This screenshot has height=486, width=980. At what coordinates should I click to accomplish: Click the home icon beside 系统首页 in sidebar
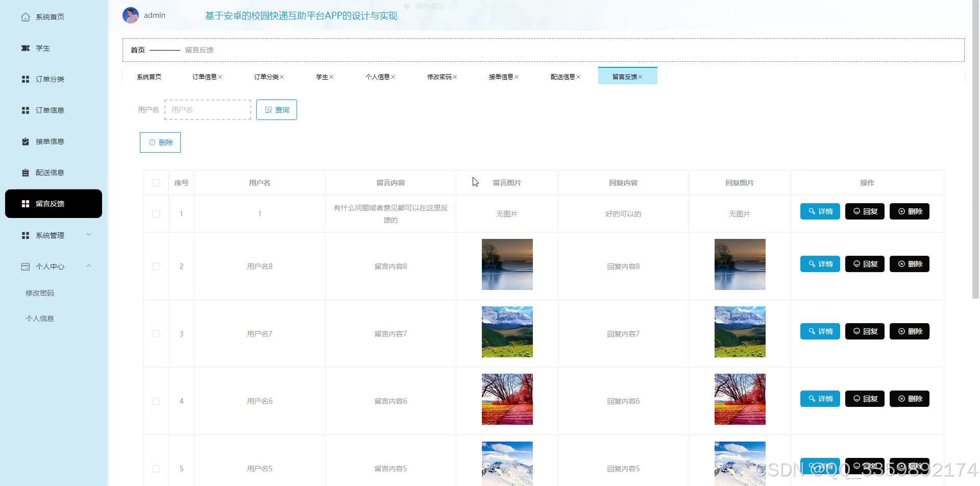pyautogui.click(x=26, y=17)
